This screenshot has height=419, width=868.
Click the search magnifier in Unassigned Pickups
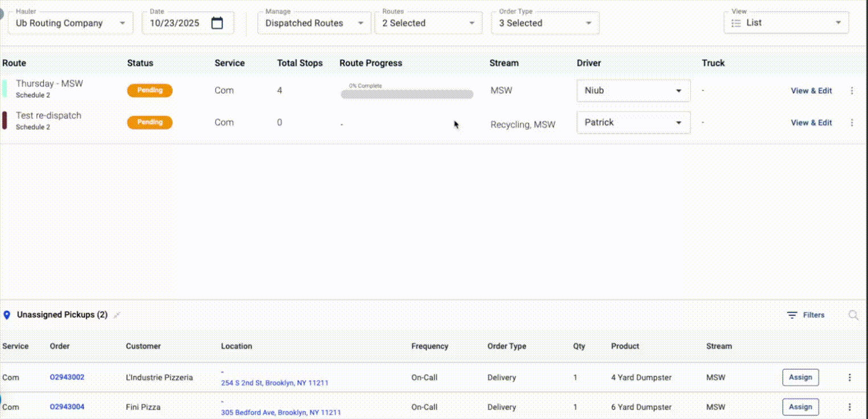(853, 315)
